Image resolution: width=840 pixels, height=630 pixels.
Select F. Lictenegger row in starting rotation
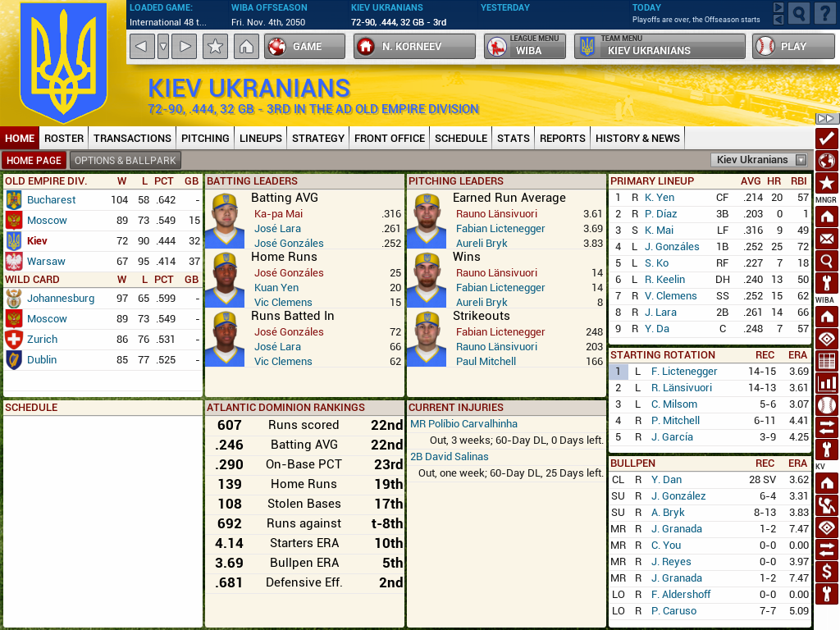684,372
